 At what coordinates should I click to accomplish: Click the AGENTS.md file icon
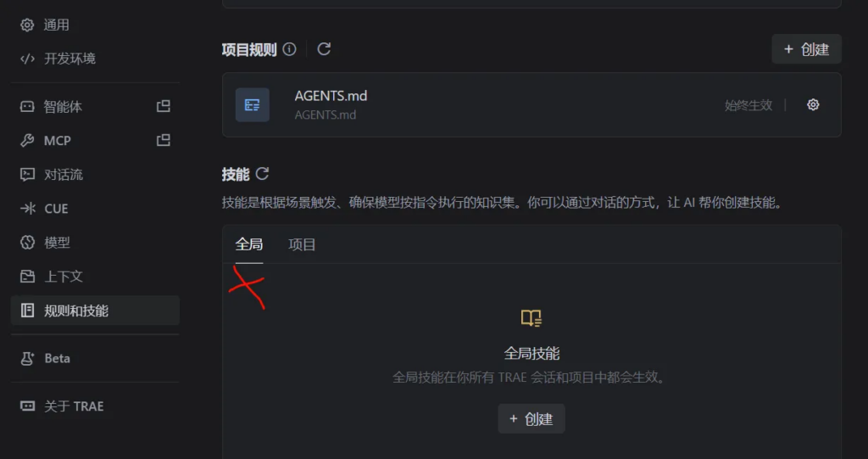click(253, 104)
